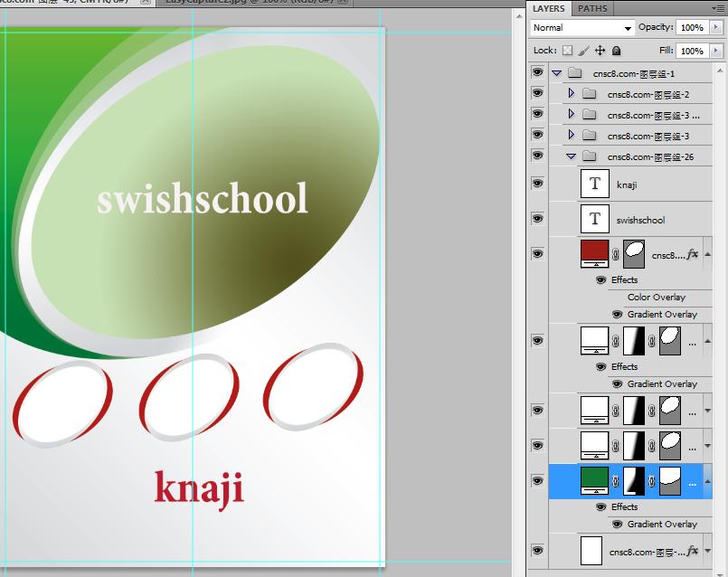The width and height of the screenshot is (728, 577).
Task: Click the lock transparent pixels icon
Action: [x=568, y=52]
